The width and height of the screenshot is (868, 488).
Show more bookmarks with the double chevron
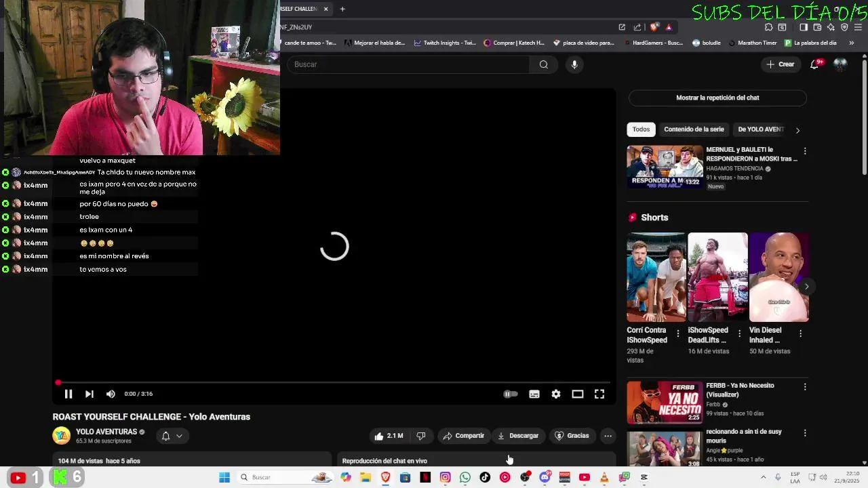click(852, 43)
